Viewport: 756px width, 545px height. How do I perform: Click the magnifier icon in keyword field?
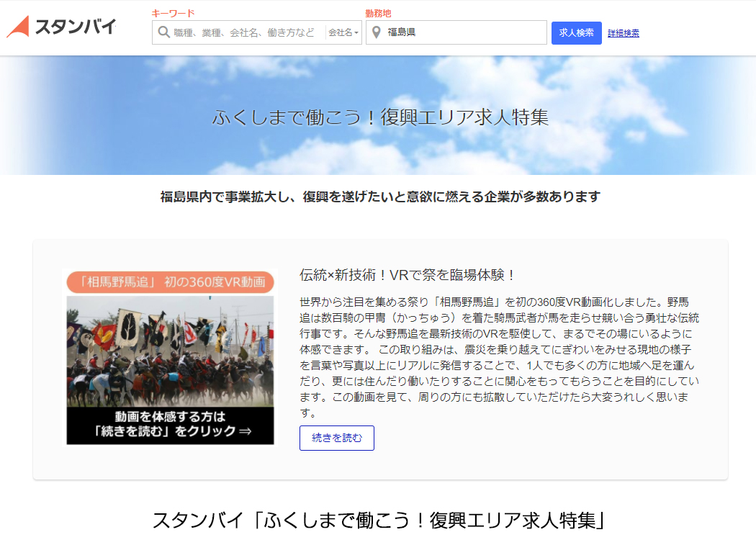click(163, 32)
